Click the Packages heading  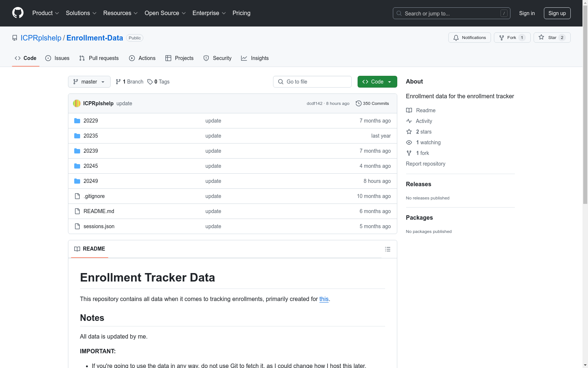[x=419, y=217]
